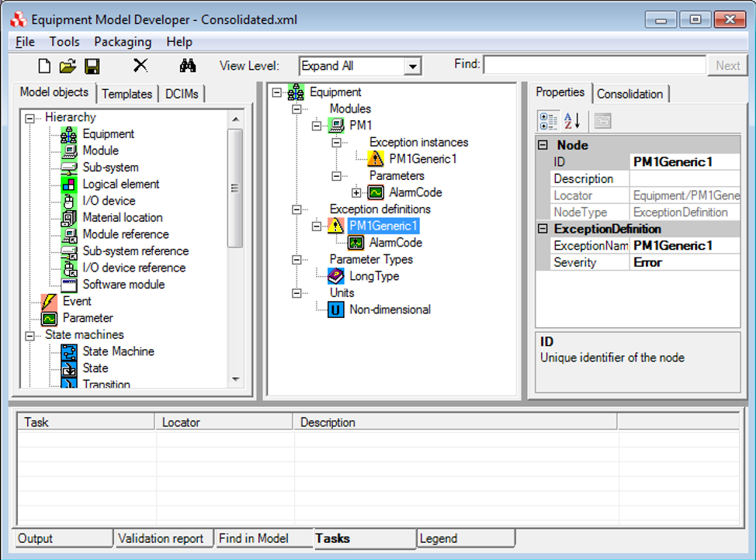The width and height of the screenshot is (756, 560).
Task: Click the Categorized view icon in Properties
Action: [x=548, y=120]
